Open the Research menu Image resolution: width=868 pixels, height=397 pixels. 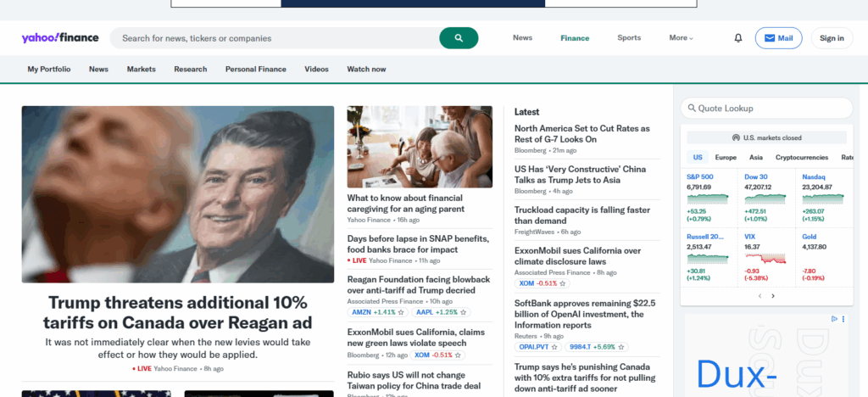[x=191, y=70]
